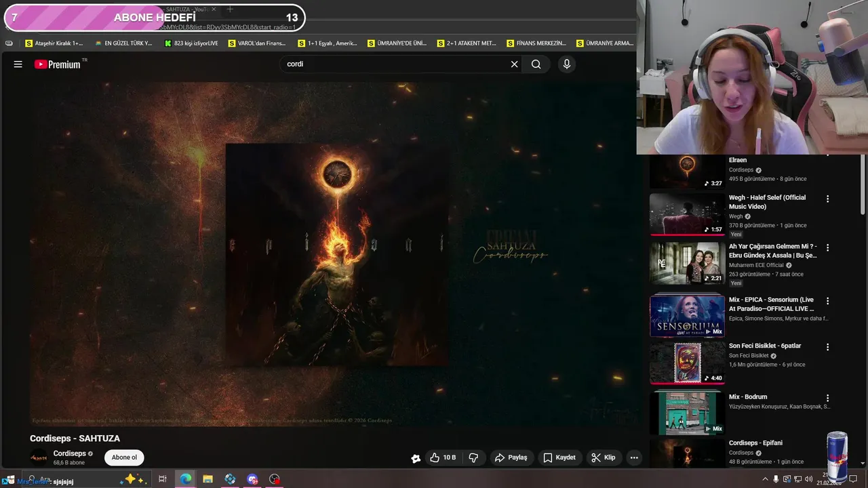Open Mix - Bodrum thumbnail
868x488 pixels.
tap(687, 413)
